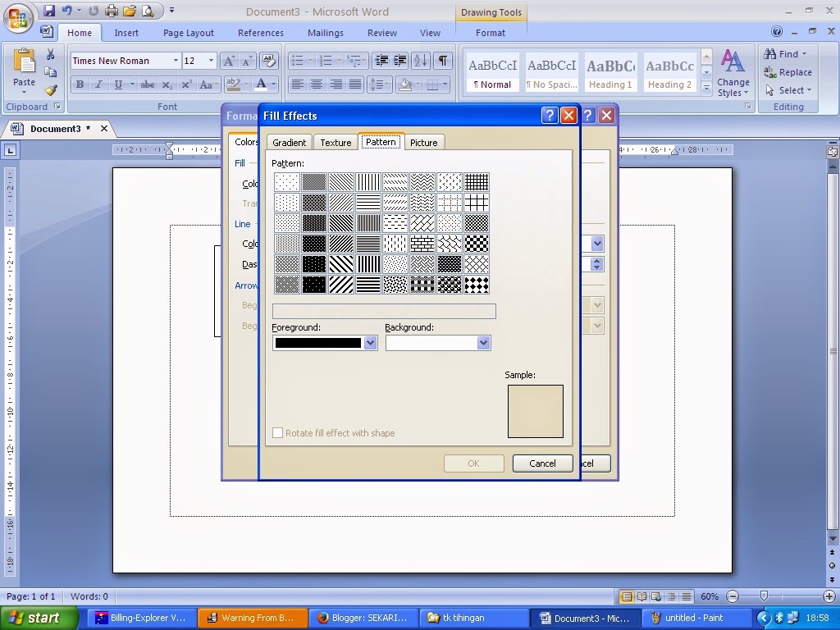Click the Format Painter brush icon

click(x=50, y=90)
